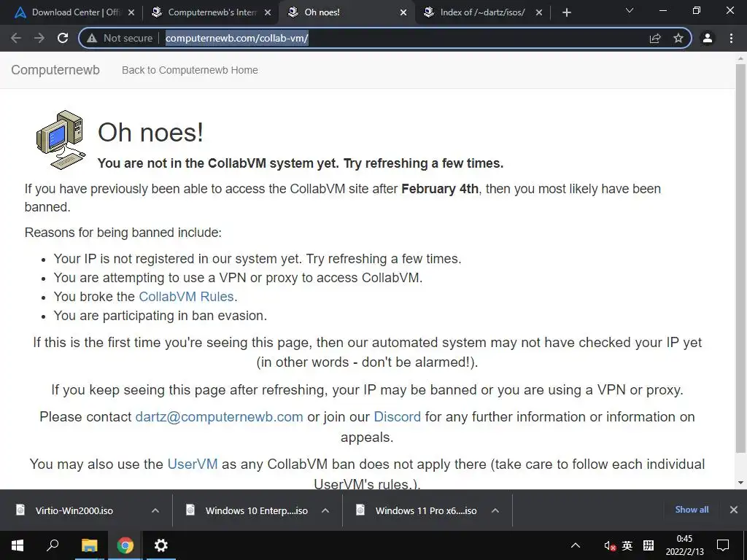The width and height of the screenshot is (747, 560).
Task: Click Back to Computernewb Home
Action: click(x=190, y=70)
